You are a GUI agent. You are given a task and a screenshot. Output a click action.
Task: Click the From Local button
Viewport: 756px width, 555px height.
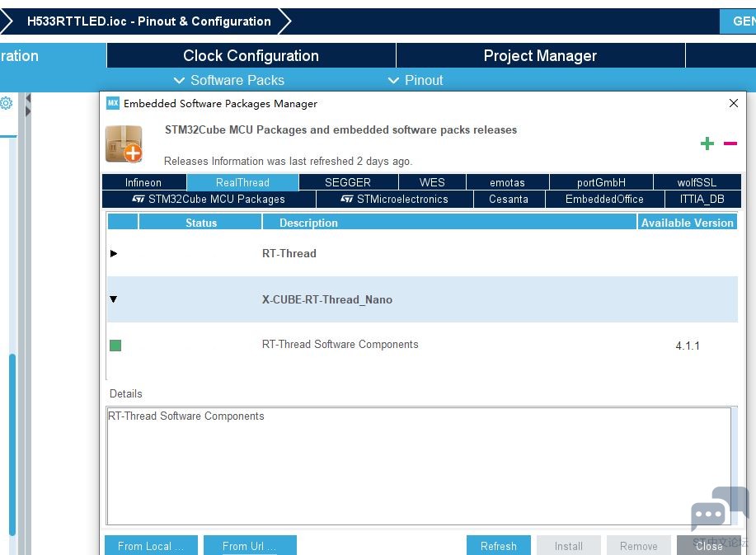[x=151, y=546]
